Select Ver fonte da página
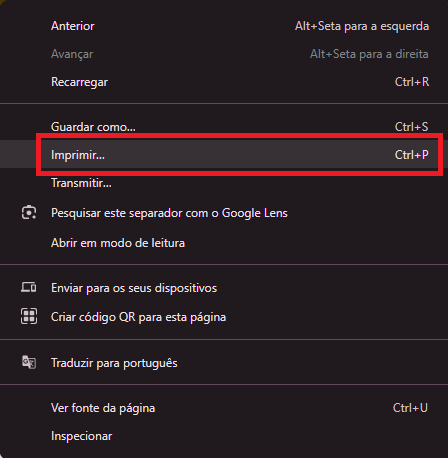 [x=224, y=408]
